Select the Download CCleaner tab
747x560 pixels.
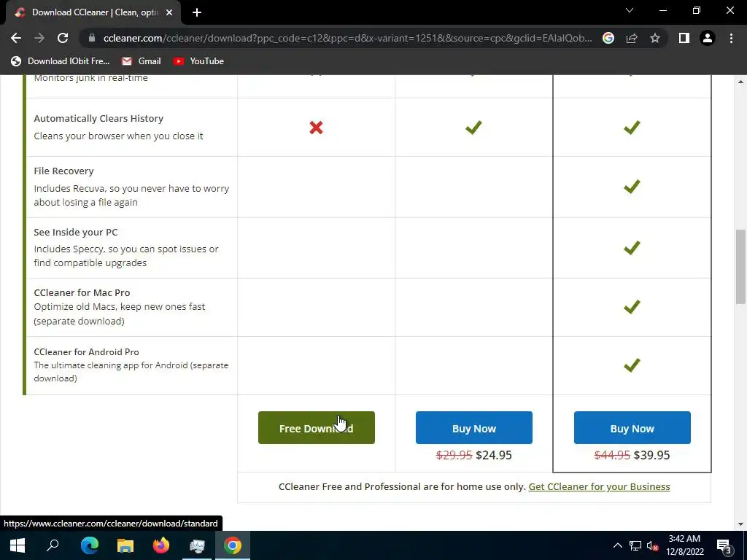point(93,12)
